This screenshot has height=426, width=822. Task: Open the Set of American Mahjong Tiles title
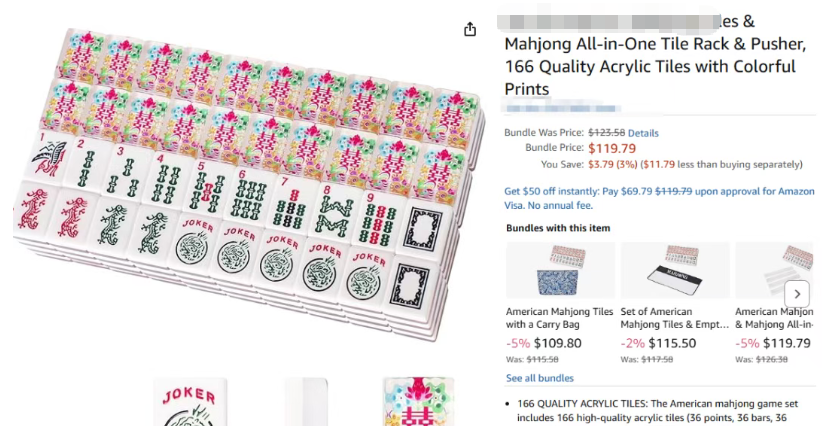click(674, 317)
